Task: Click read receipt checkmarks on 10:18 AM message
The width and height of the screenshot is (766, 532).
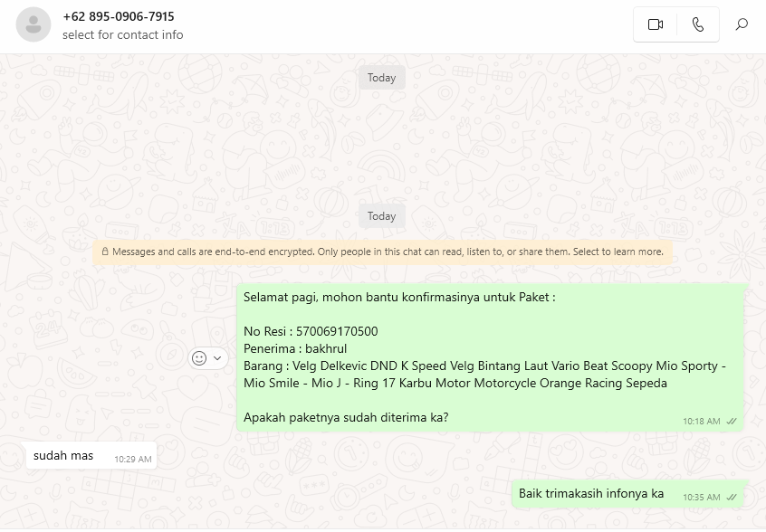Action: (732, 422)
